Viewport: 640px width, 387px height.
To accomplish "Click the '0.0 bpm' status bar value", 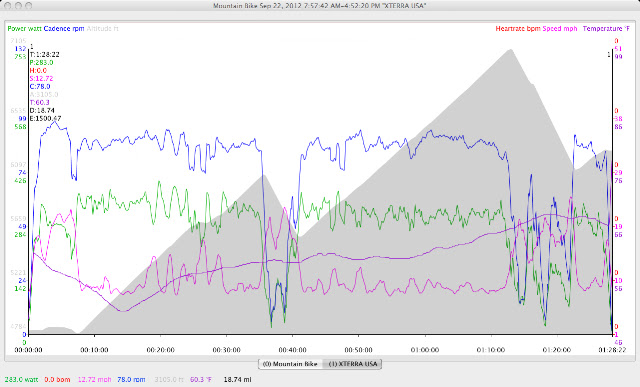I will [57, 380].
